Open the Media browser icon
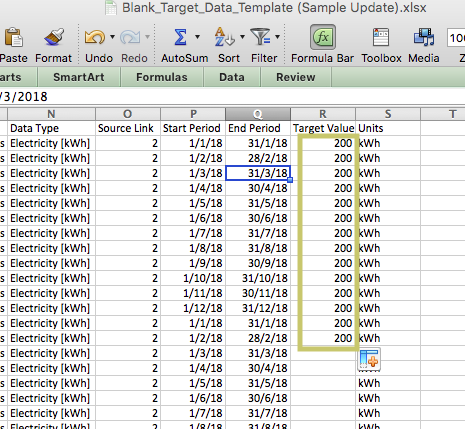Viewport: 465px width, 429px height. tap(424, 37)
